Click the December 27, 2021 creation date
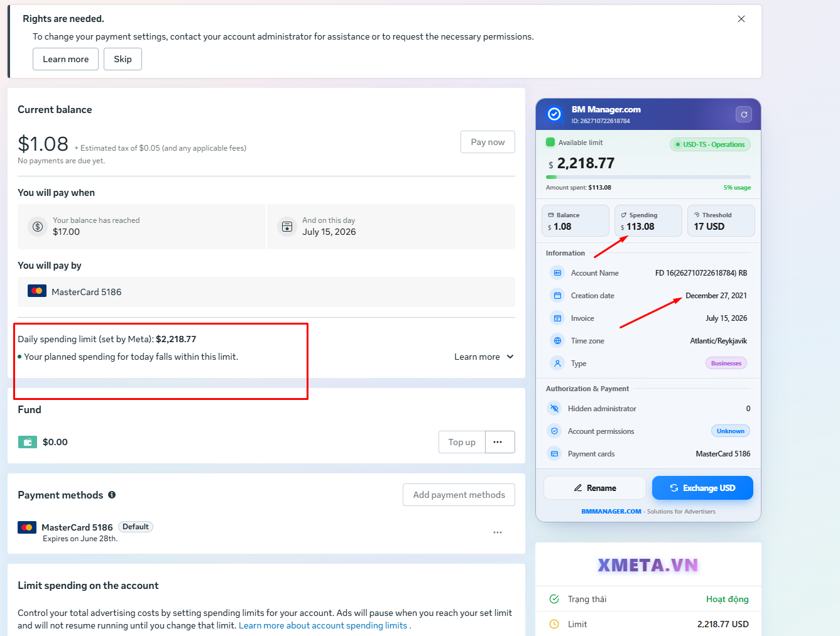 [716, 296]
